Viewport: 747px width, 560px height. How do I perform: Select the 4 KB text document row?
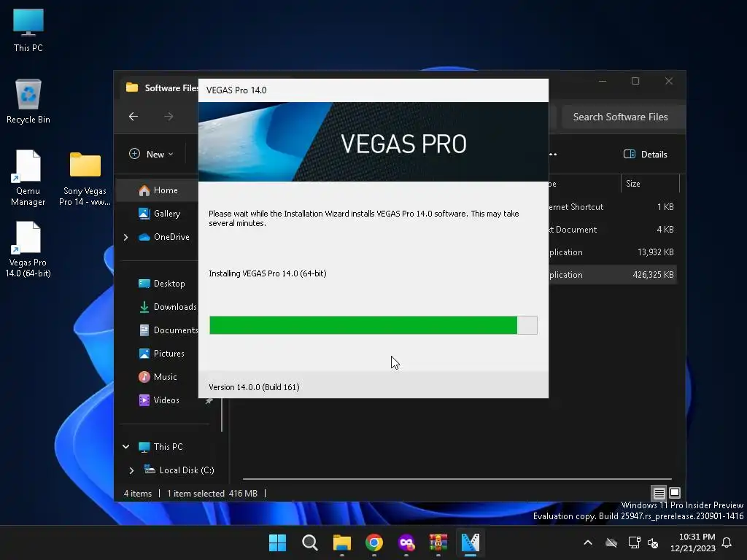[x=612, y=230]
